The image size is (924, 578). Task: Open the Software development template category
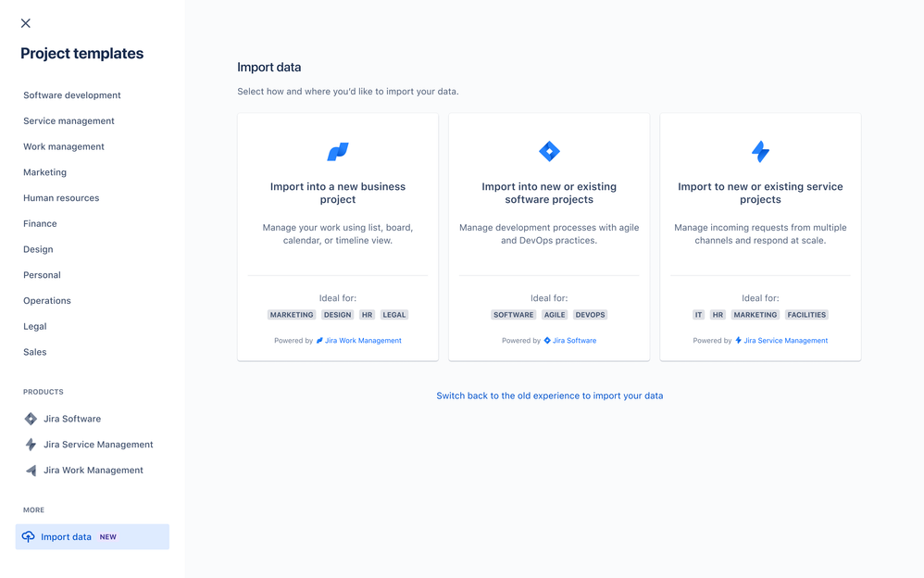71,94
